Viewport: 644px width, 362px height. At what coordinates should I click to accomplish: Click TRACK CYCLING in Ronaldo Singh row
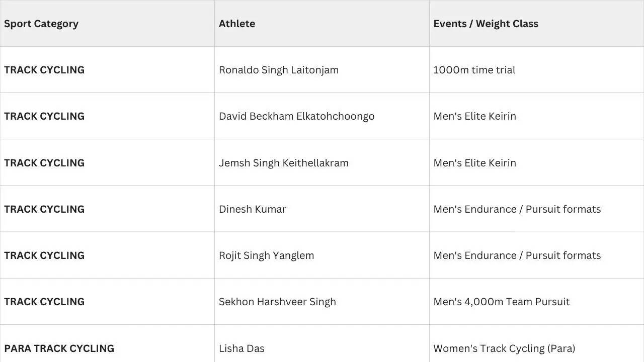[x=107, y=70]
